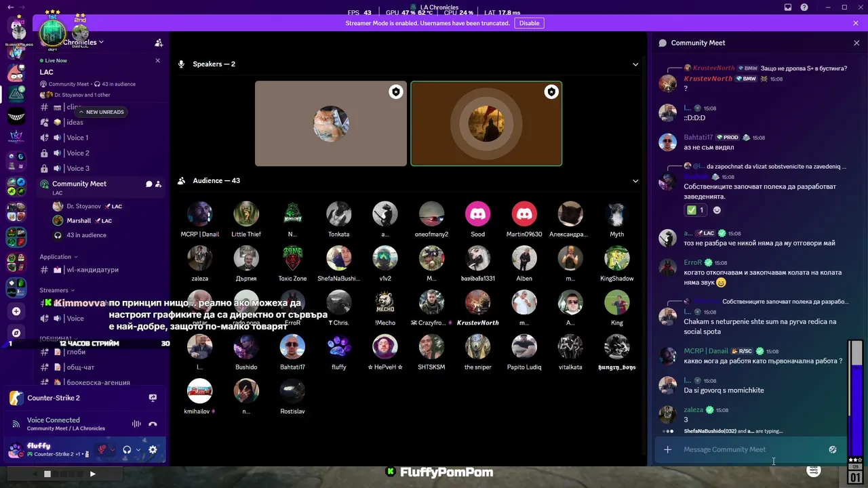868x488 pixels.
Task: Open audience member Sood's avatar
Action: (x=478, y=214)
